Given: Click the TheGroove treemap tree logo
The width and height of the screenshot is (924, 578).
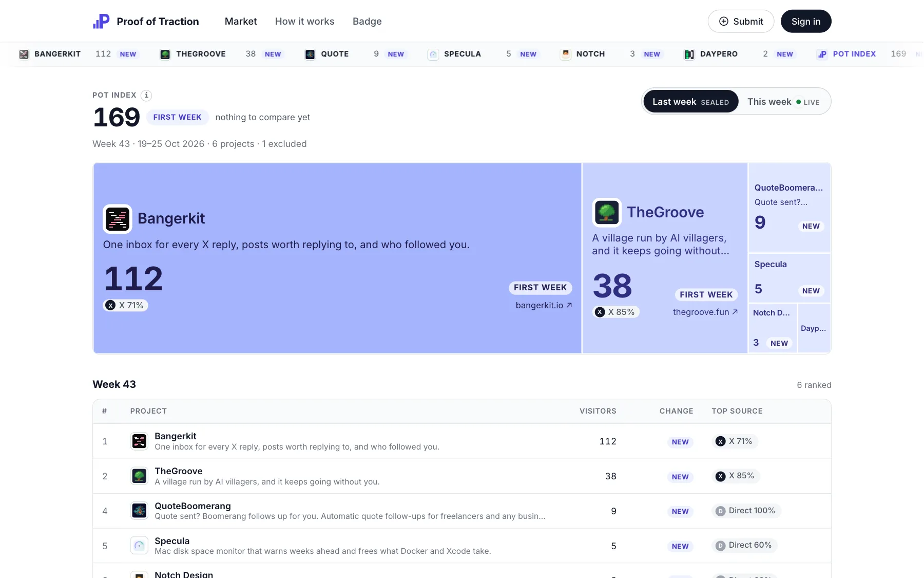Looking at the screenshot, I should 607,213.
